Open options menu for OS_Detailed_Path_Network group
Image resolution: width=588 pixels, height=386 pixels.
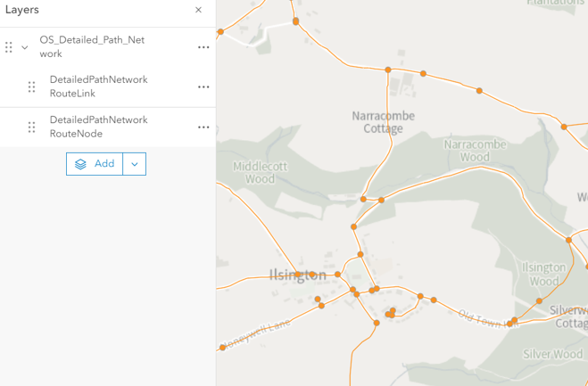[203, 47]
